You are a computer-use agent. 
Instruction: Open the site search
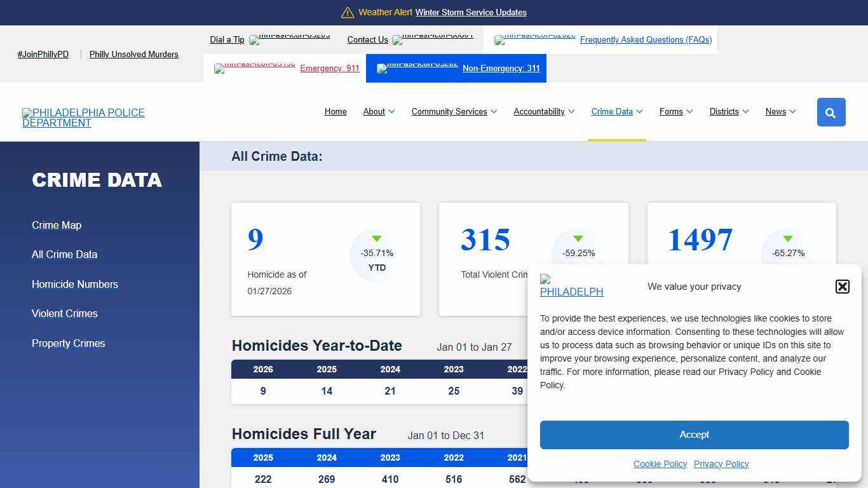pos(831,112)
